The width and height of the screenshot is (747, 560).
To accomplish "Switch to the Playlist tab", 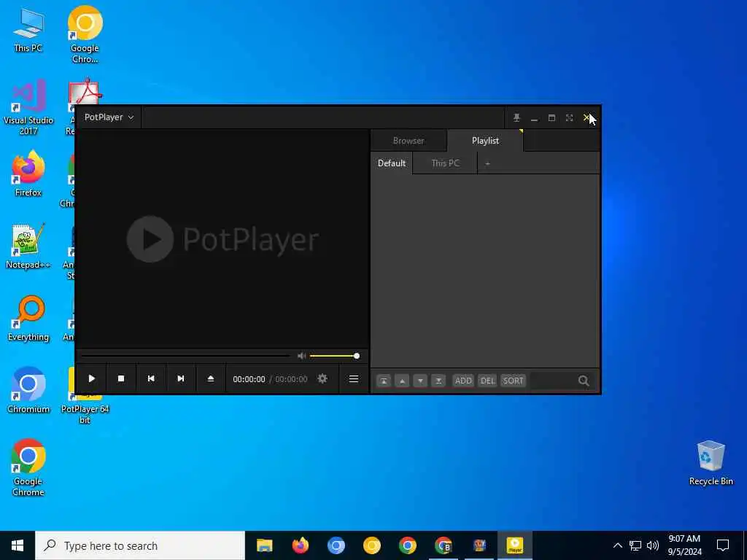I will [485, 141].
